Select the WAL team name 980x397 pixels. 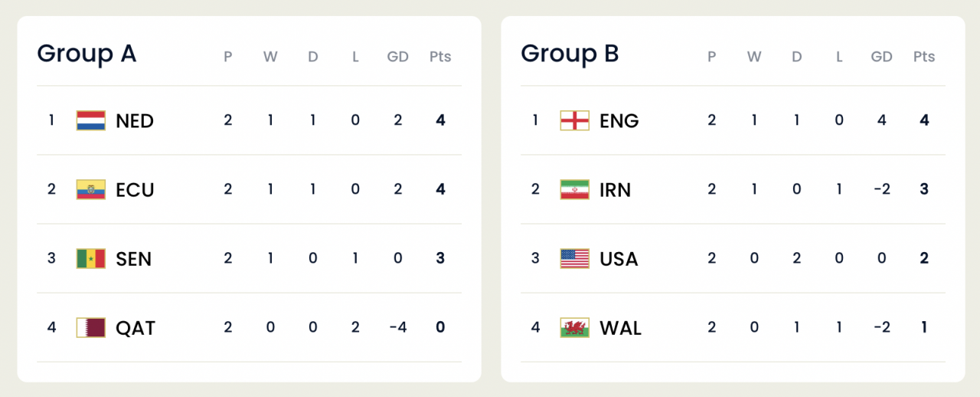(621, 328)
